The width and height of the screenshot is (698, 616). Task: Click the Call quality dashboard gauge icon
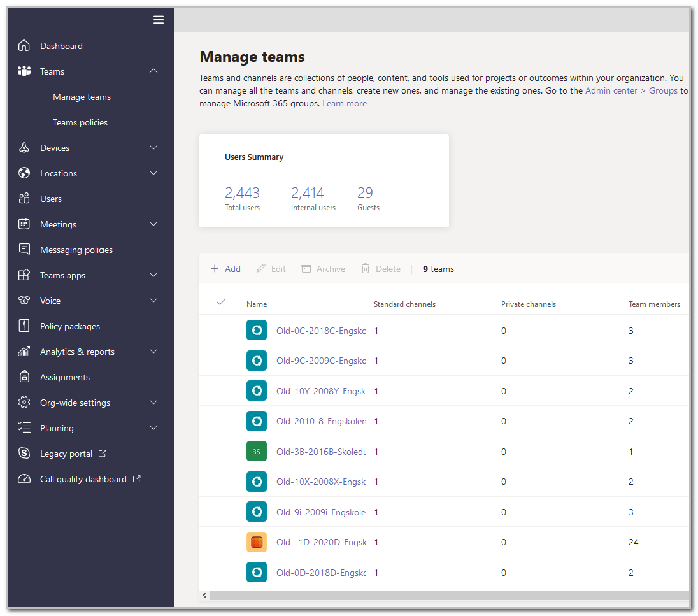click(x=24, y=479)
